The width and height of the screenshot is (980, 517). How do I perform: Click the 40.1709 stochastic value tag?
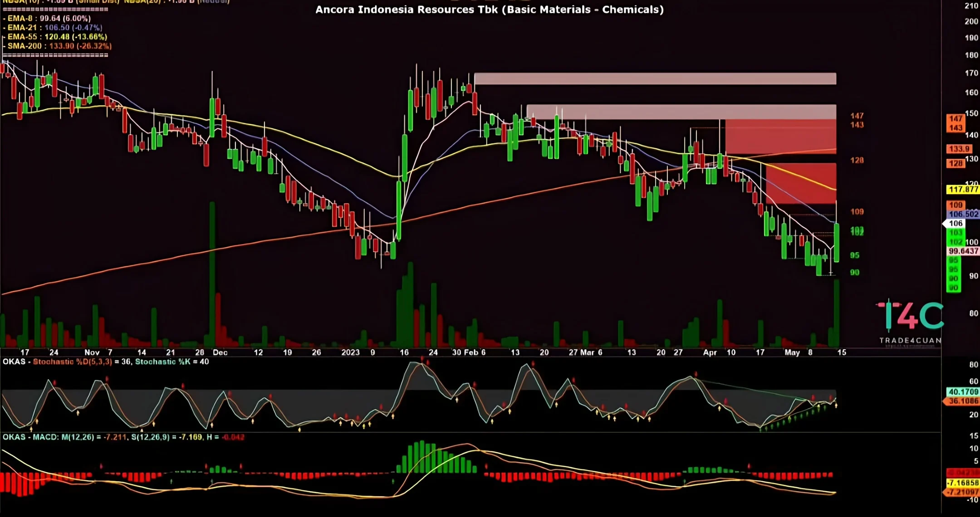coord(963,392)
